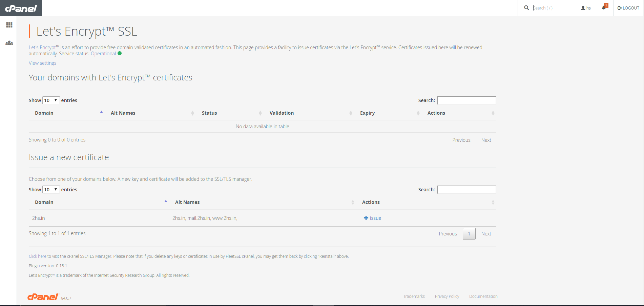The height and width of the screenshot is (306, 644).
Task: Sort certificates table by Actions column
Action: [x=459, y=113]
